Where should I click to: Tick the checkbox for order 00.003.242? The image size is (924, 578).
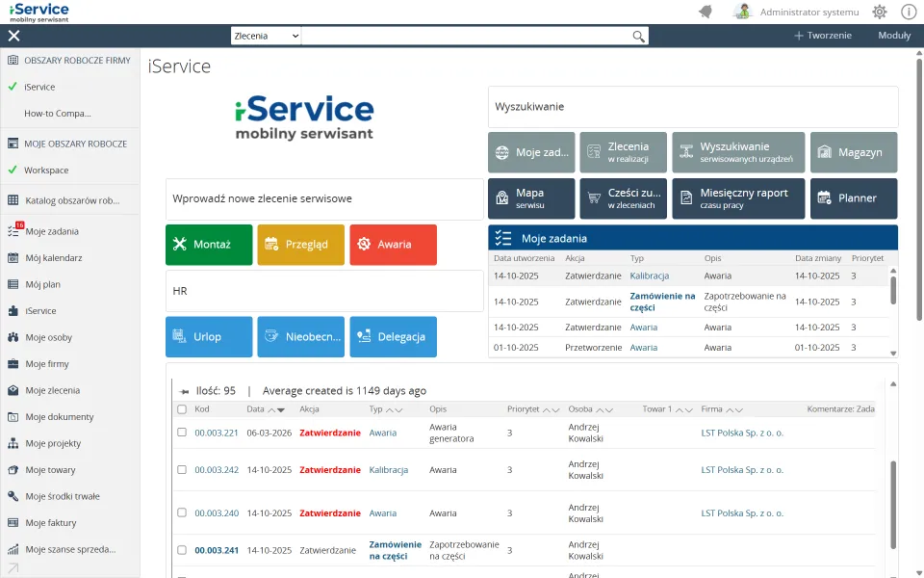pyautogui.click(x=182, y=470)
